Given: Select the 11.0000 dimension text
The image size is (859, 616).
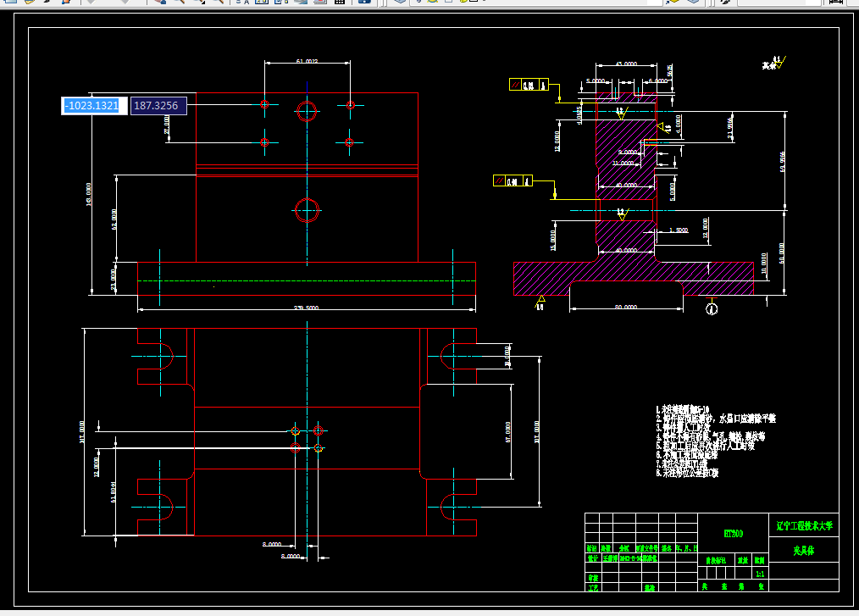Looking at the screenshot, I should click(x=623, y=163).
